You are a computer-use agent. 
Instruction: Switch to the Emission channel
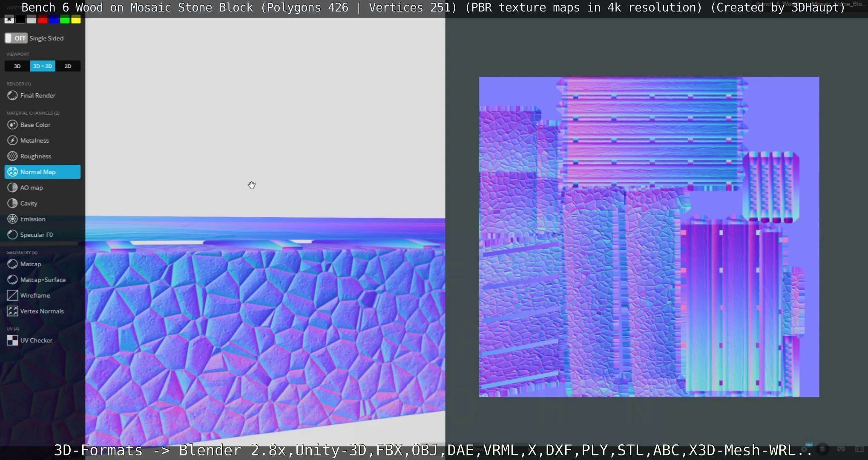coord(33,219)
